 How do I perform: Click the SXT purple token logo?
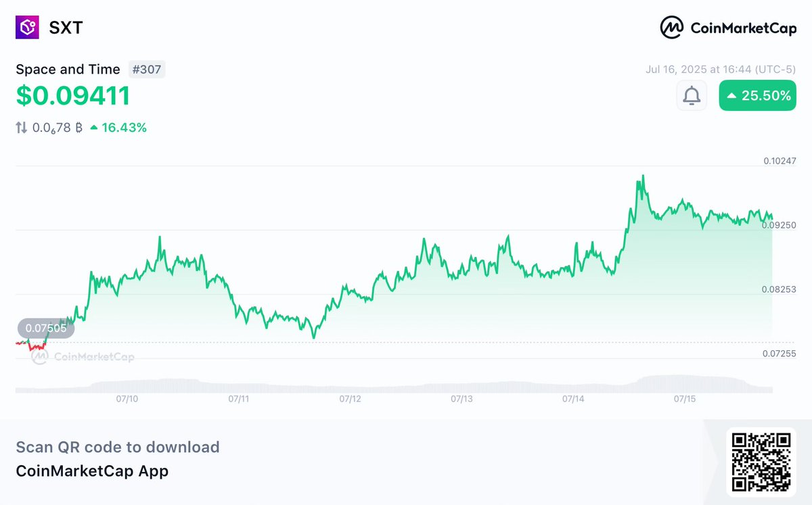tap(28, 27)
